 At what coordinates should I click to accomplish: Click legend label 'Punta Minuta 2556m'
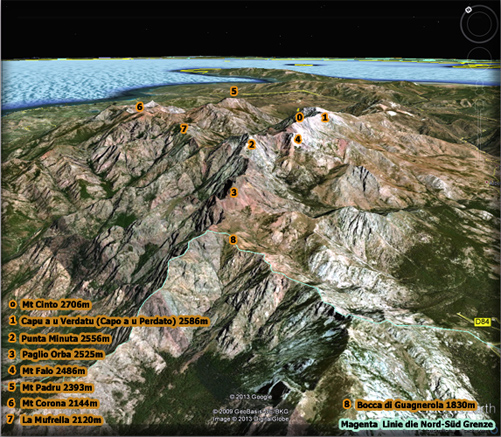pyautogui.click(x=65, y=338)
